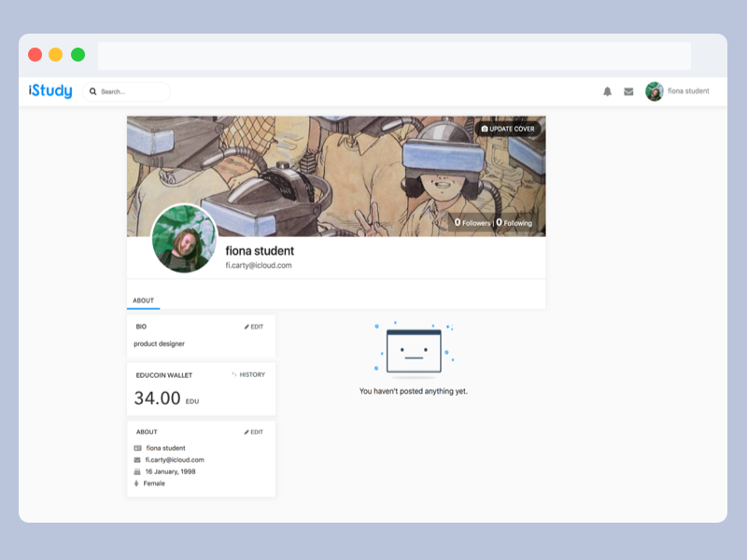Select the About tab
Viewport: 747px width, 560px height.
click(x=144, y=301)
